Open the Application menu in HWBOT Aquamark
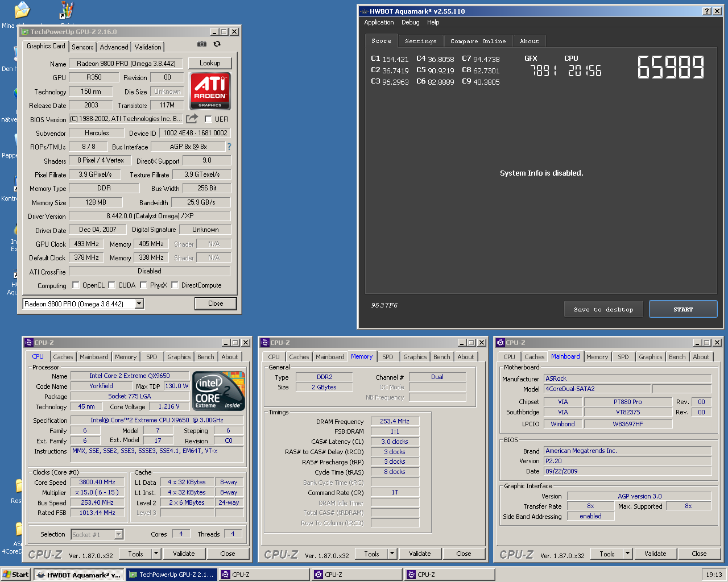 379,23
